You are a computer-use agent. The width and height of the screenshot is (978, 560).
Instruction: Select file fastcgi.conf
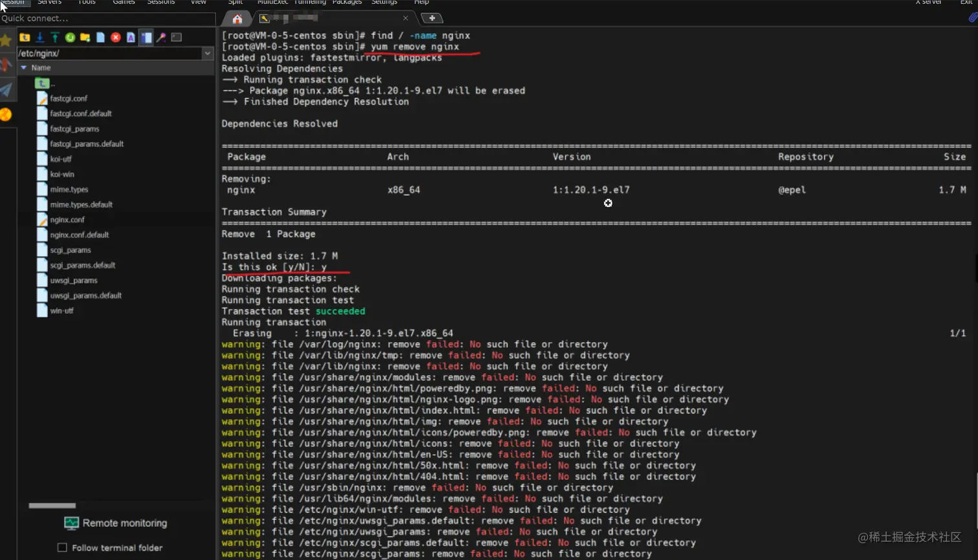pos(69,98)
